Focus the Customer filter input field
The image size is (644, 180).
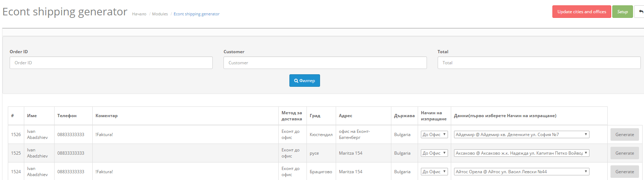pyautogui.click(x=325, y=63)
